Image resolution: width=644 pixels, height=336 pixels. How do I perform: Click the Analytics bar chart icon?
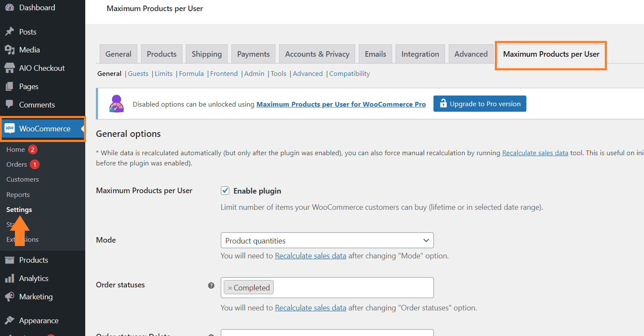click(x=9, y=278)
